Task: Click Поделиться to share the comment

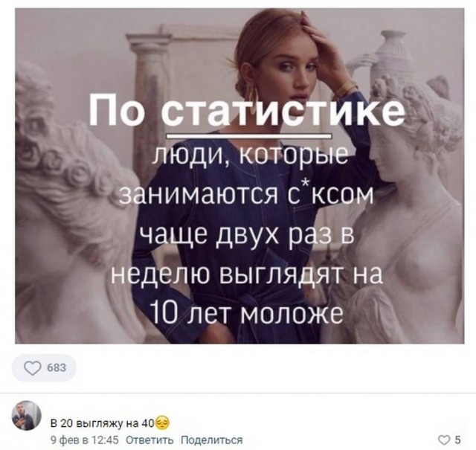Action: pos(212,440)
